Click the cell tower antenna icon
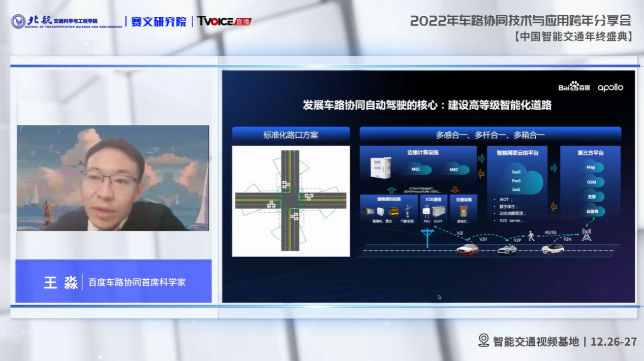The height and width of the screenshot is (361, 644). [587, 235]
